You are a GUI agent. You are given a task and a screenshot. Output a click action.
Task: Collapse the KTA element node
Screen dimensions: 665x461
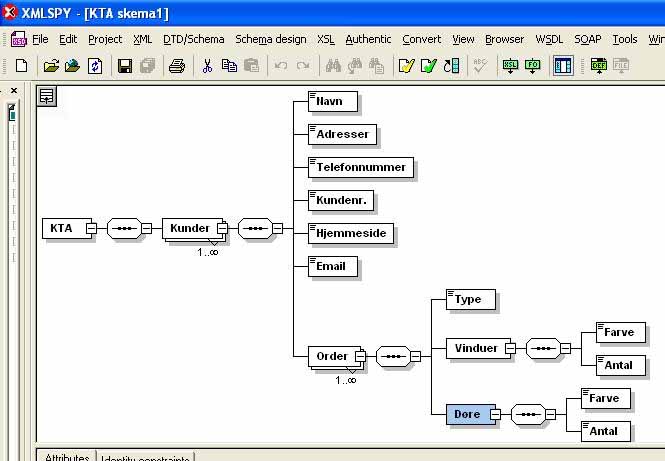tap(91, 228)
